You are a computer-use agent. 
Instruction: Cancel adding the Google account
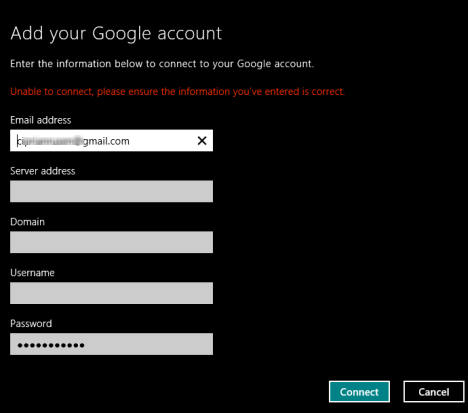[434, 392]
